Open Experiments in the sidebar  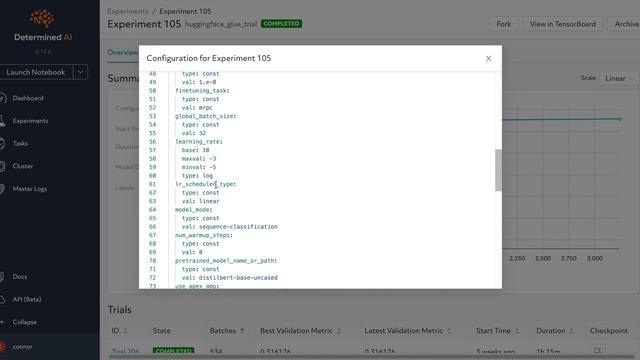[30, 121]
